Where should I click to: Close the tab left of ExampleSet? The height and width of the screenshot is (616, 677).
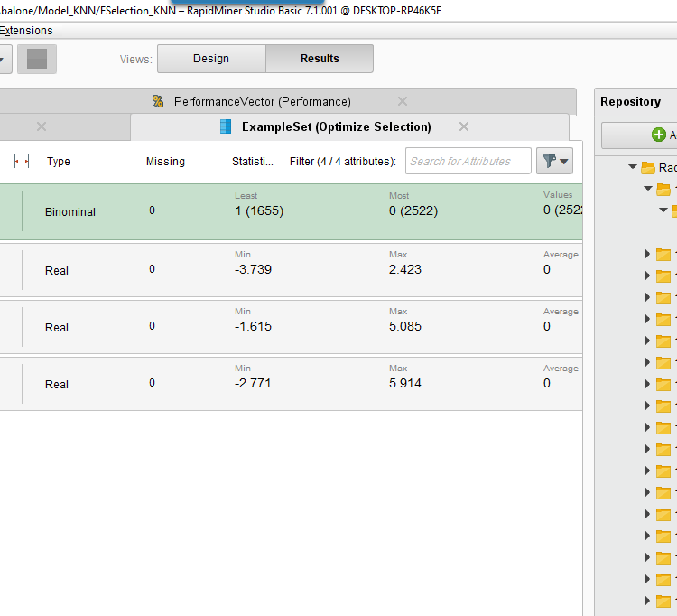[x=42, y=126]
